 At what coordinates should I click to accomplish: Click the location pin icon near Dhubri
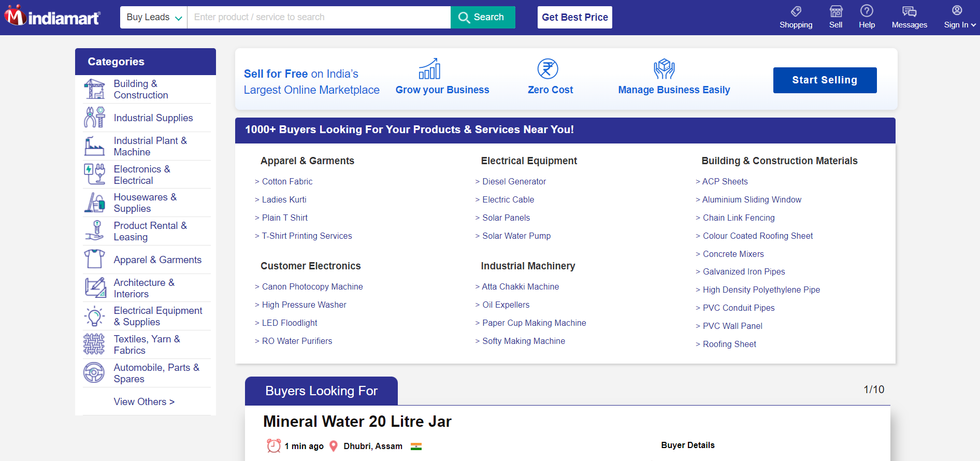click(334, 446)
